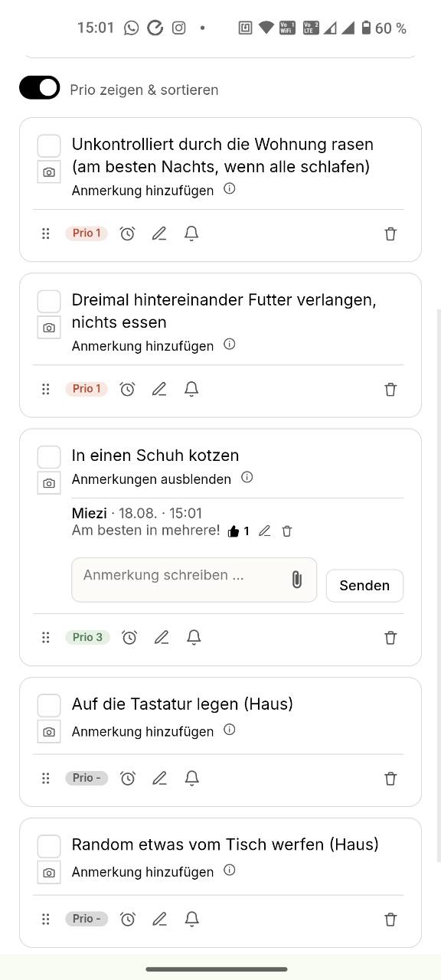
Task: Send the note with 'Senden' button
Action: tap(364, 586)
